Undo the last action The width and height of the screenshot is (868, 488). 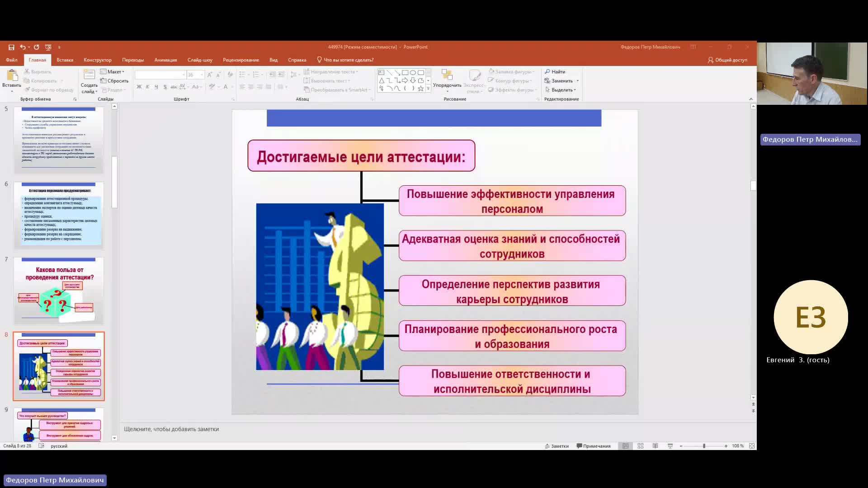tap(22, 47)
